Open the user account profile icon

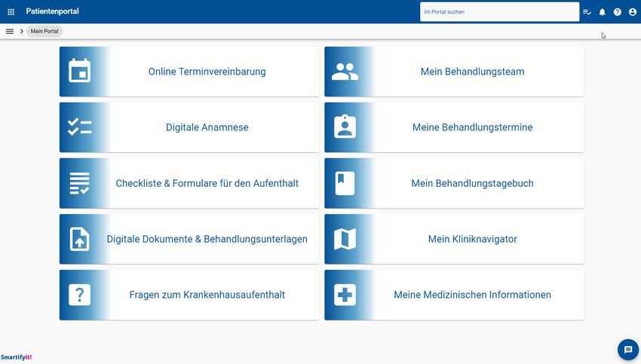point(633,12)
